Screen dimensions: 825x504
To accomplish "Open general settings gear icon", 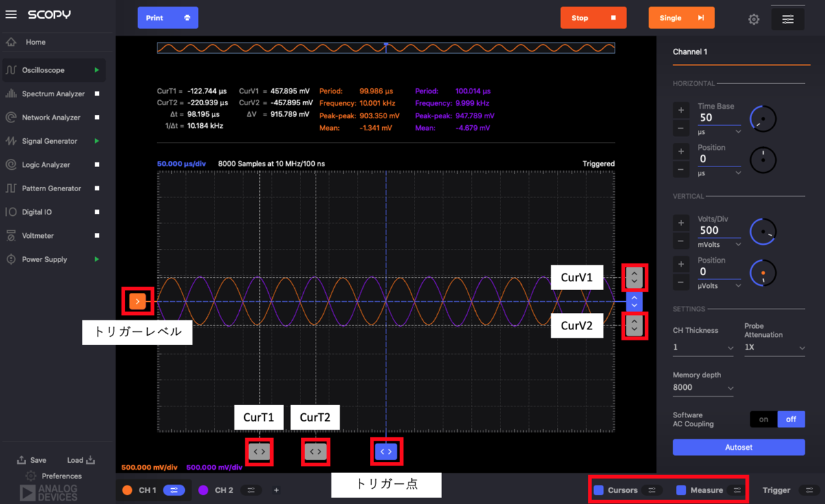I will [753, 19].
